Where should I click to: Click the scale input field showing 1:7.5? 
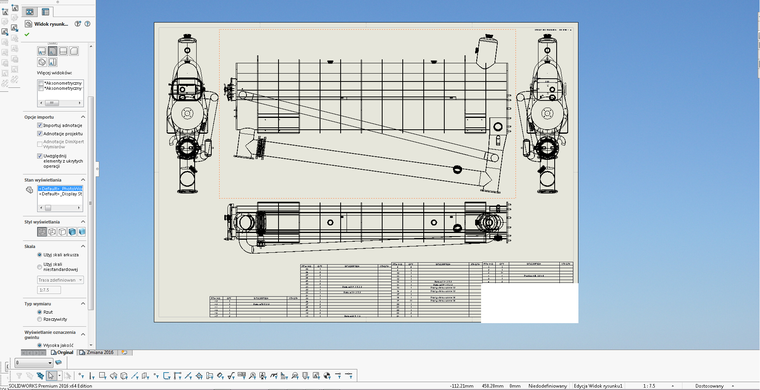[49, 290]
